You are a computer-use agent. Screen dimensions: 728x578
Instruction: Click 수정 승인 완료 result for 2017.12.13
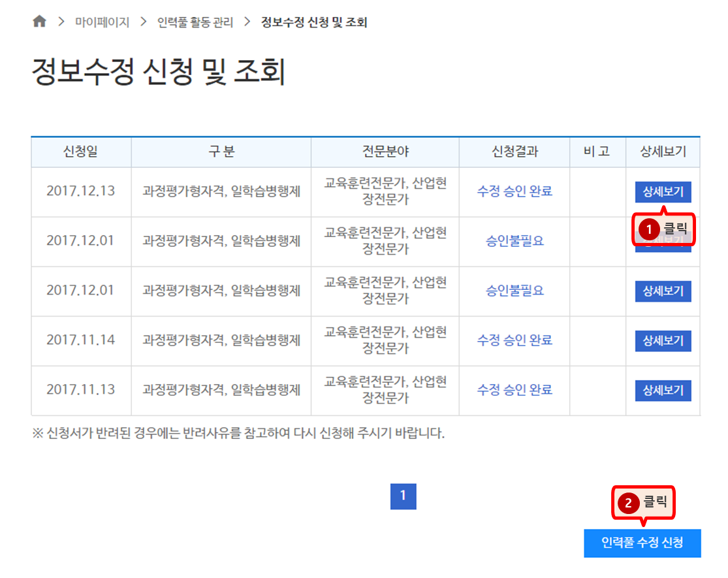click(514, 191)
